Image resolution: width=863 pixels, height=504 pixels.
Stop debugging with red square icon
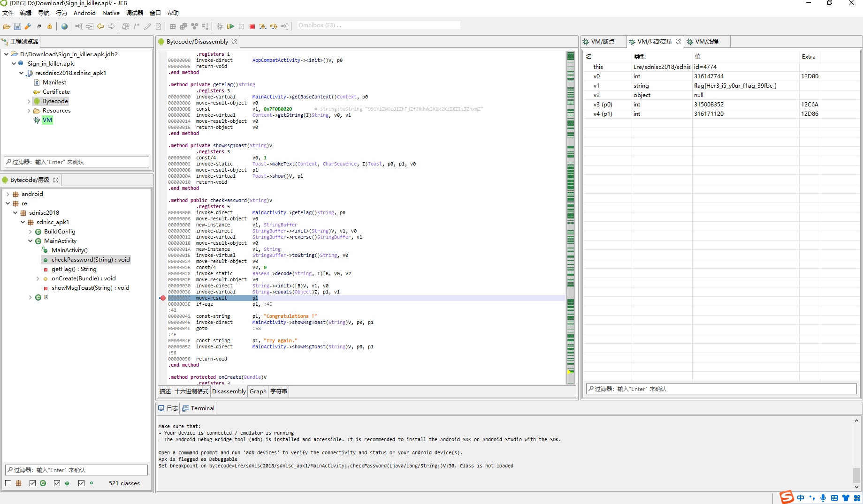252,26
